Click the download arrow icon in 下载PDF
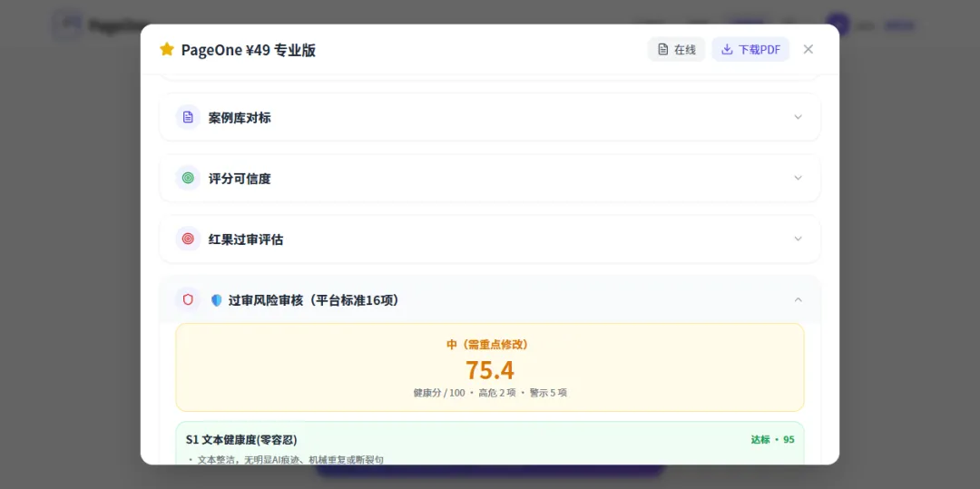The height and width of the screenshot is (489, 980). [x=727, y=49]
